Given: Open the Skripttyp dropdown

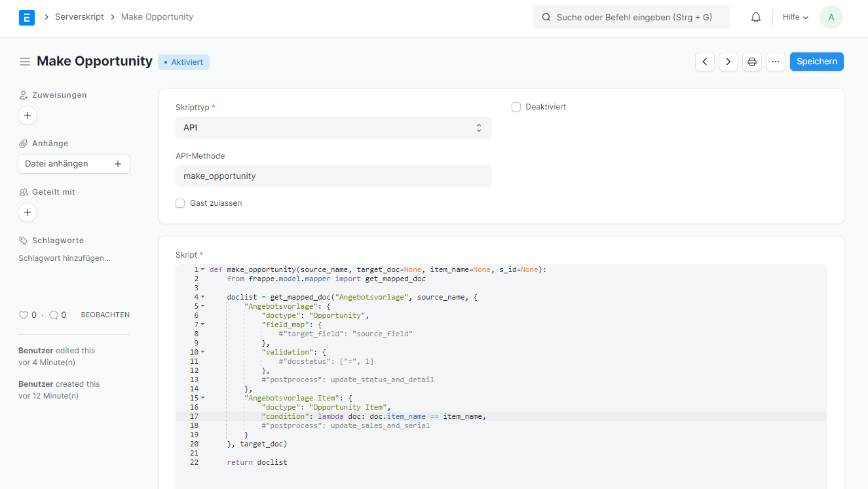Looking at the screenshot, I should (x=333, y=128).
